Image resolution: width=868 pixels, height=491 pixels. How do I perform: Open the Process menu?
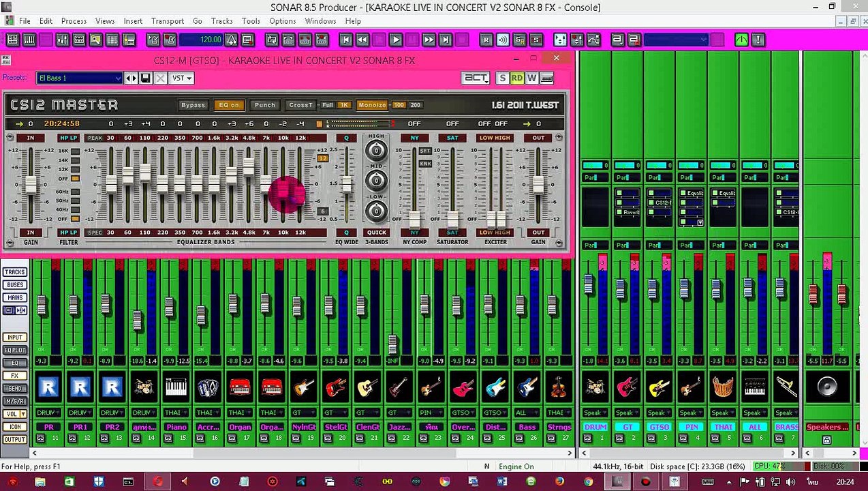(74, 21)
